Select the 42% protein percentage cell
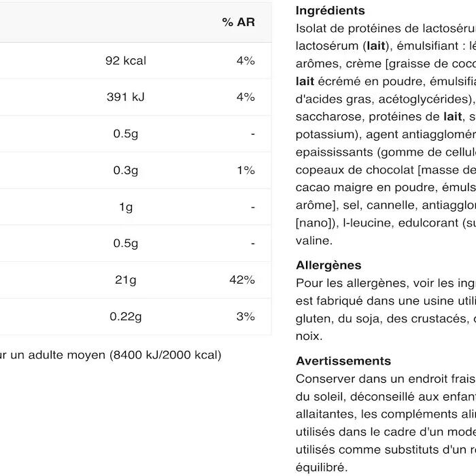Image resolution: width=476 pixels, height=476 pixels. pos(242,279)
